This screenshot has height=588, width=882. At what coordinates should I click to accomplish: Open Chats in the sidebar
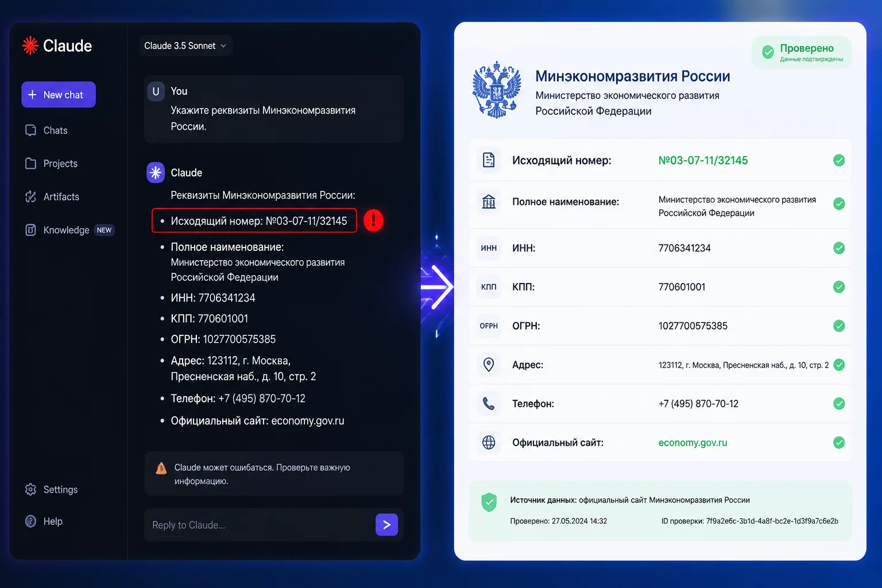click(47, 130)
